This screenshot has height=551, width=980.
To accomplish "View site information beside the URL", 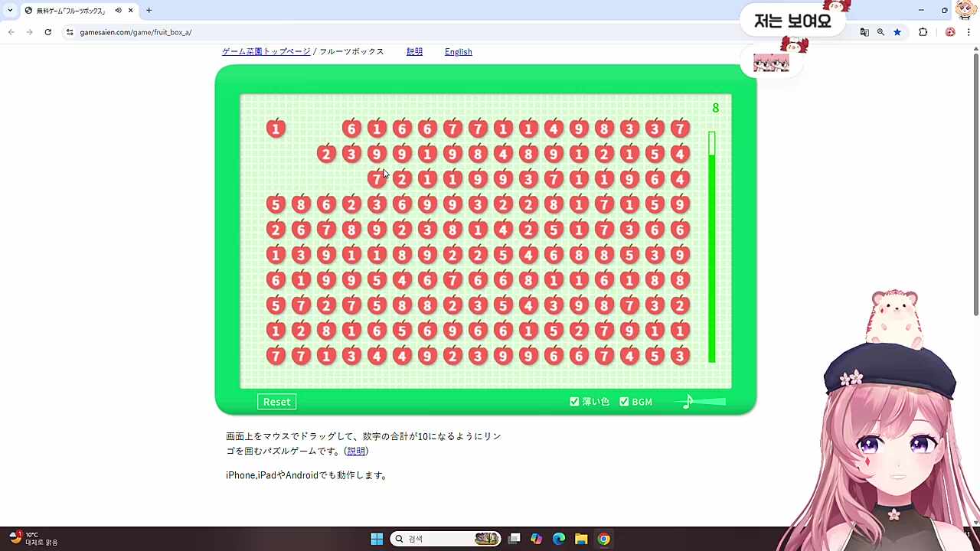I will pyautogui.click(x=70, y=32).
